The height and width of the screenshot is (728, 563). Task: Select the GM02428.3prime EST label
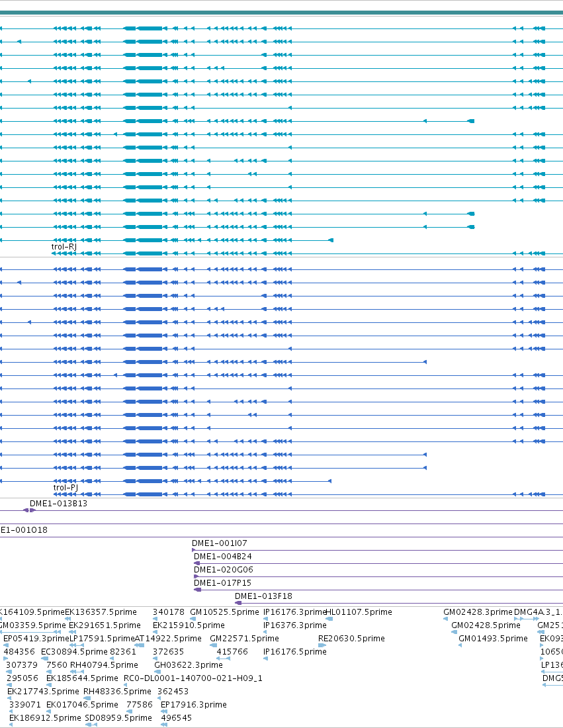click(x=478, y=612)
